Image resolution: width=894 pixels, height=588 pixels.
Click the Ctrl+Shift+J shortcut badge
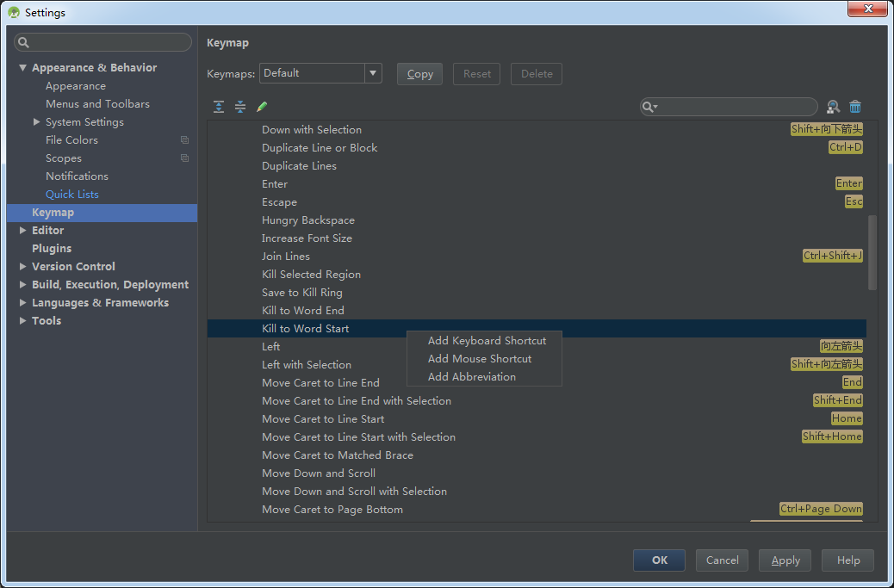tap(833, 256)
